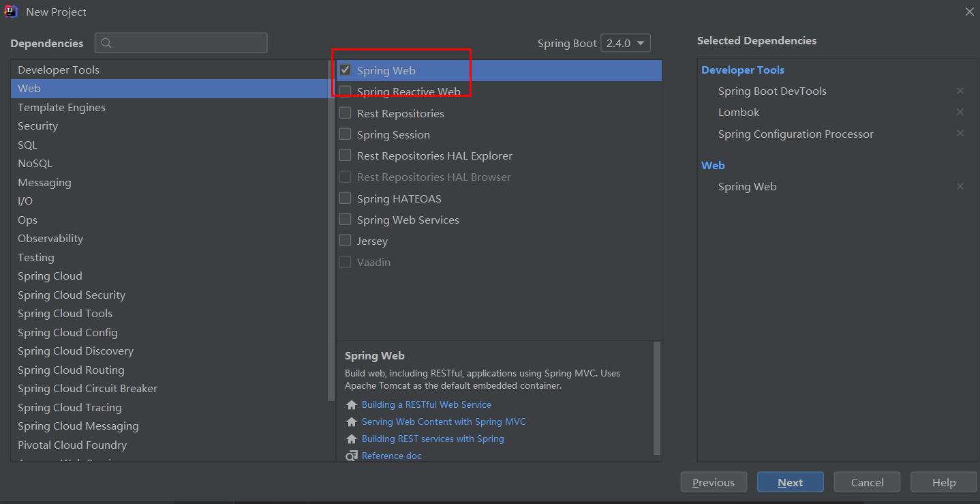980x504 pixels.
Task: Open the Spring Cloud Discovery category
Action: 169,351
